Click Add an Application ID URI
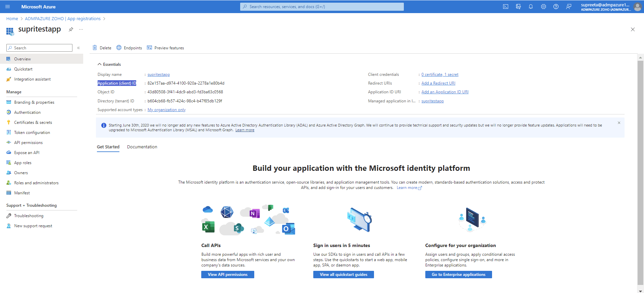Viewport: 644px width, 293px height. pyautogui.click(x=445, y=92)
